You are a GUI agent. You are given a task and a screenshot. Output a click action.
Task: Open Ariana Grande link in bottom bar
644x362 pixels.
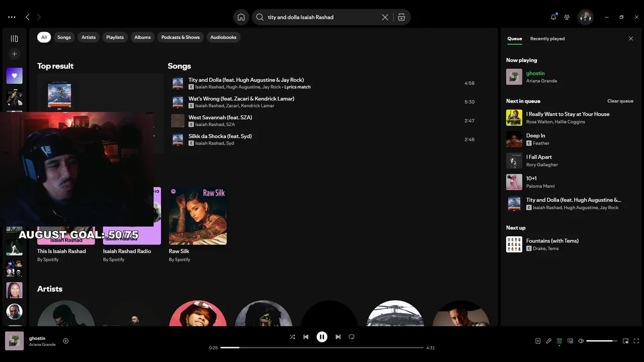tap(42, 345)
